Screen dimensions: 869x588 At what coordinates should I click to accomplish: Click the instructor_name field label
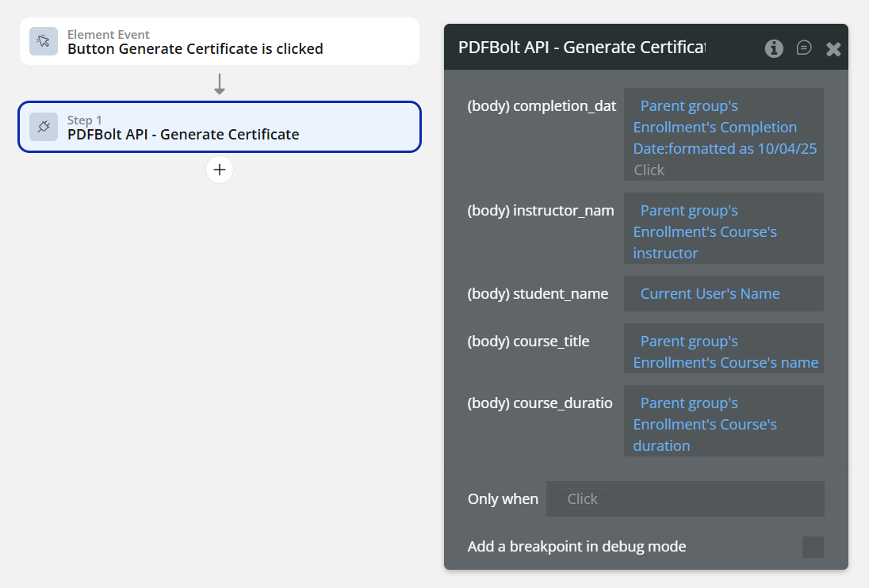pyautogui.click(x=540, y=210)
